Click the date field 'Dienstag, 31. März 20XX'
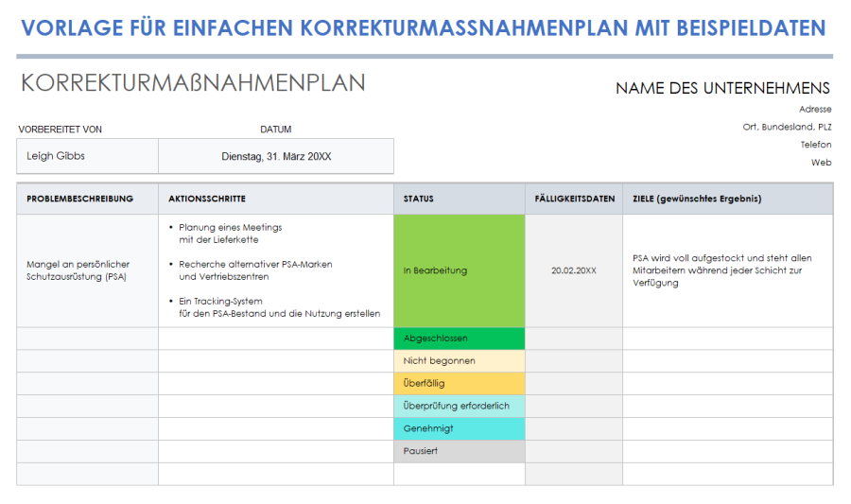Viewport: 851px width, 504px height. (x=276, y=156)
